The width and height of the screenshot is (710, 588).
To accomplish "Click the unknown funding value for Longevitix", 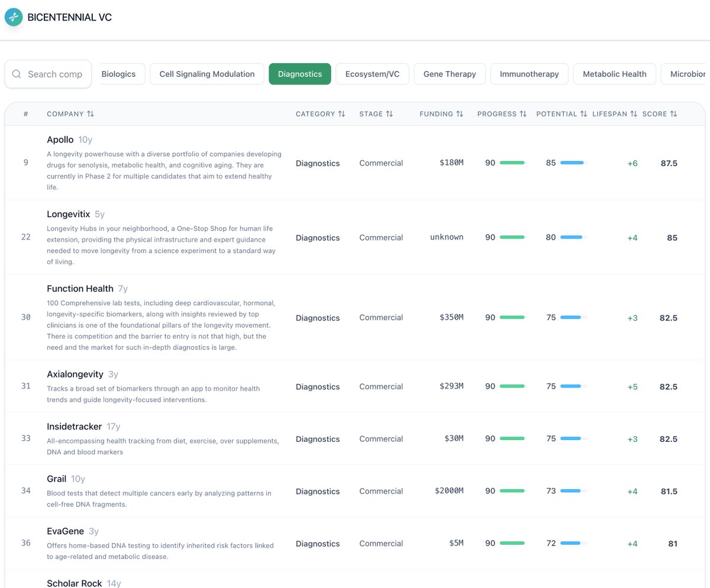I will [x=447, y=237].
